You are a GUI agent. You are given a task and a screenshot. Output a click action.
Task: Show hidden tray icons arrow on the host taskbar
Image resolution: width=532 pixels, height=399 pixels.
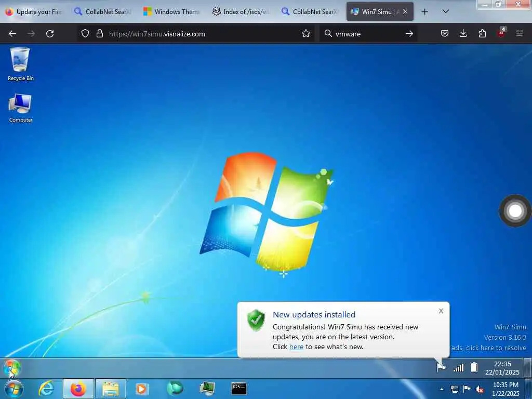(442, 389)
